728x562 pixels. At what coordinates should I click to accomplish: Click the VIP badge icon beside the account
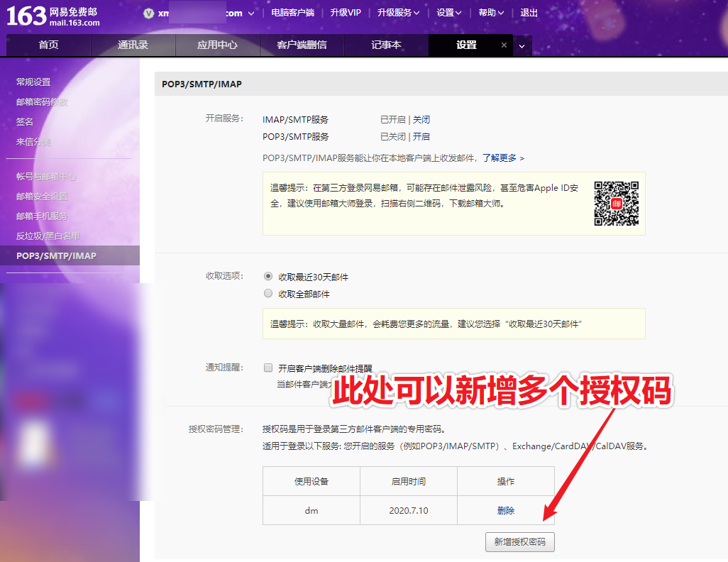click(x=148, y=13)
